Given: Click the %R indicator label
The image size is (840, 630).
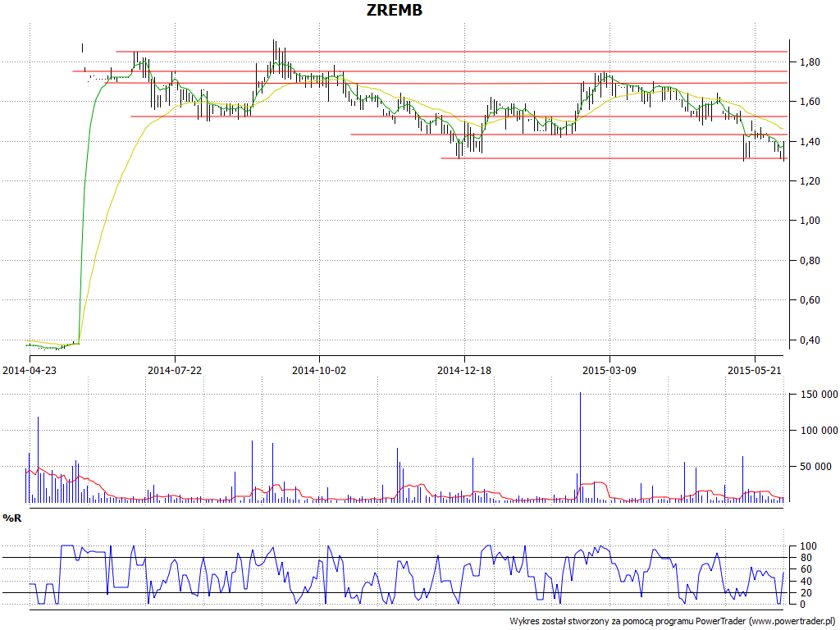Looking at the screenshot, I should coord(11,518).
